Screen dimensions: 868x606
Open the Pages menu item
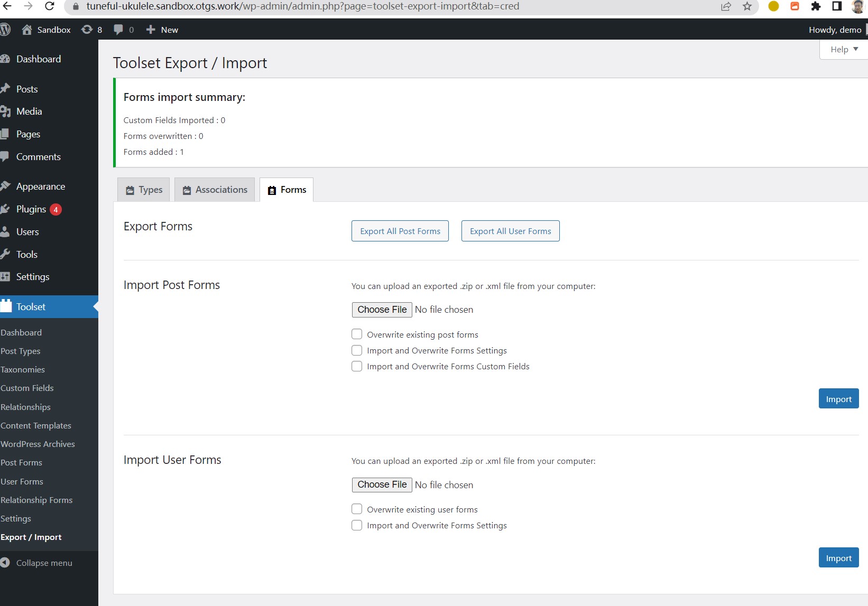pyautogui.click(x=28, y=134)
